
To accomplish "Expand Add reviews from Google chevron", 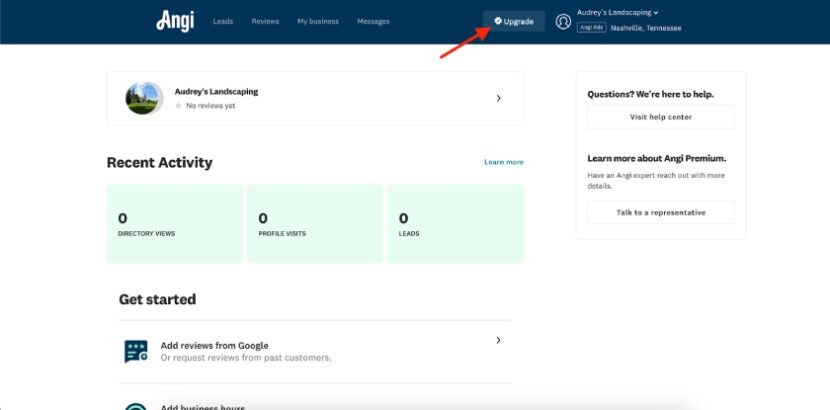I will point(498,341).
